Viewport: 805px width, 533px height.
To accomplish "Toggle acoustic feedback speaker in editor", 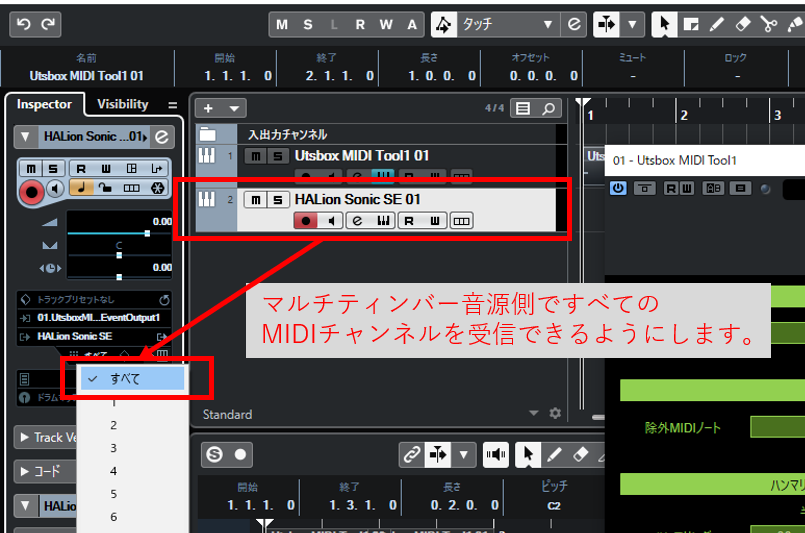I will tap(496, 454).
